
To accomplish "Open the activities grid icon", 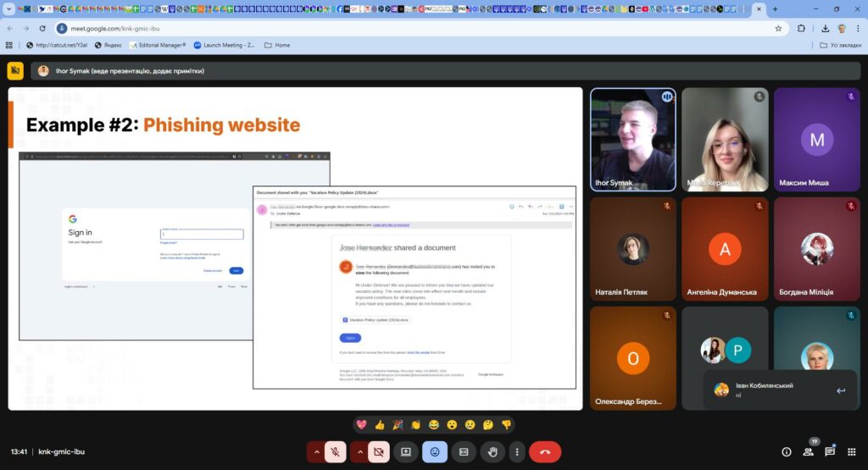I will coord(851,452).
